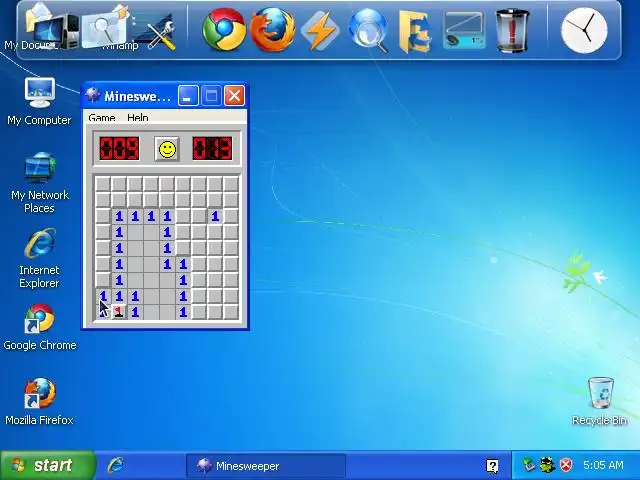Image resolution: width=640 pixels, height=480 pixels.
Task: Close the Minesweeper window
Action: point(235,96)
